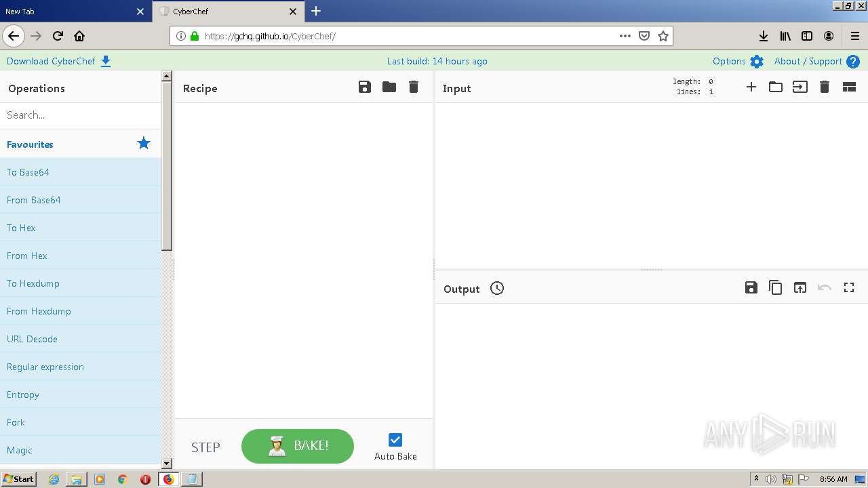This screenshot has width=868, height=488.
Task: Collapse the Favourites category
Action: click(x=81, y=144)
